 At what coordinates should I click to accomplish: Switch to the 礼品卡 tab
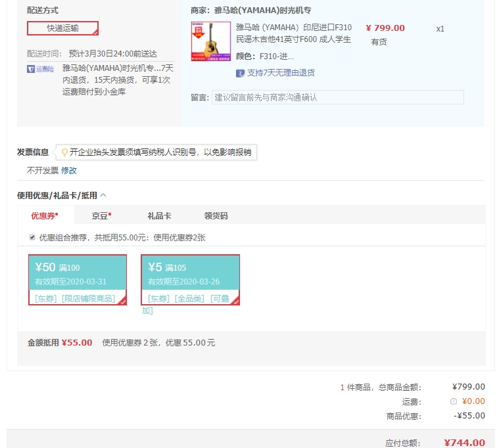coord(159,216)
